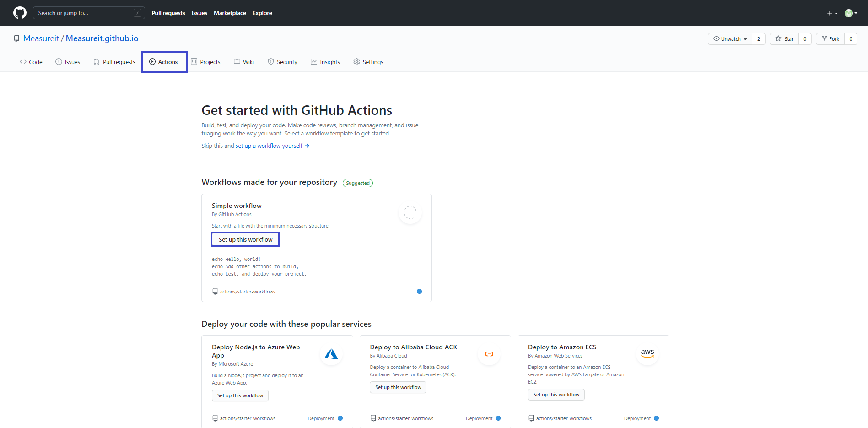
Task: Open the stargazers count beside Star
Action: pos(805,39)
